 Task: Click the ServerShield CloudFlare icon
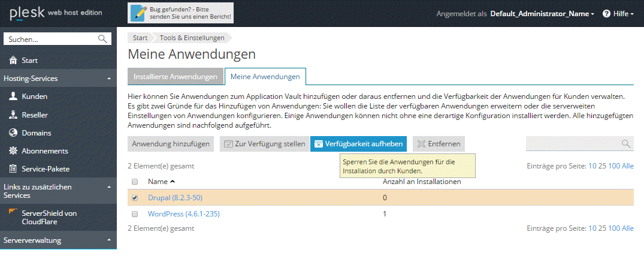tap(13, 211)
